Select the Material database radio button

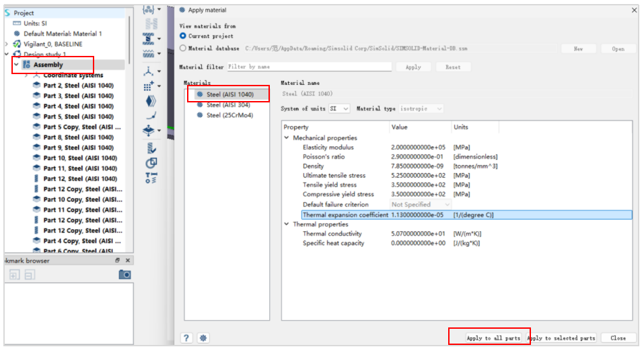click(x=183, y=48)
